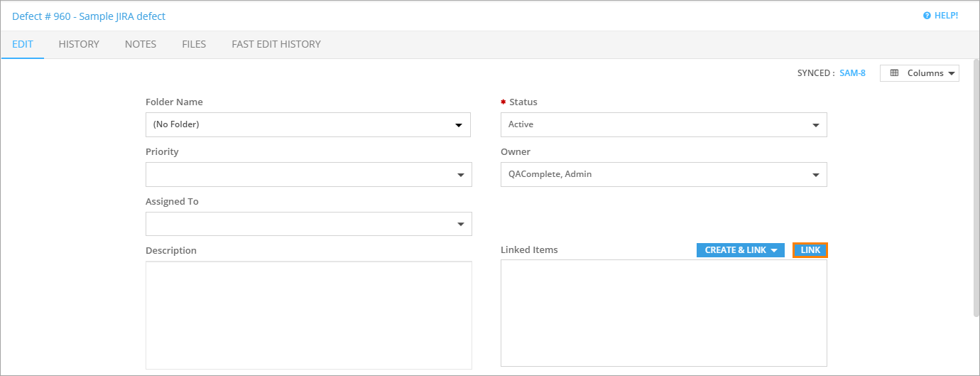The image size is (980, 376).
Task: Click the question mark help icon
Action: (927, 16)
